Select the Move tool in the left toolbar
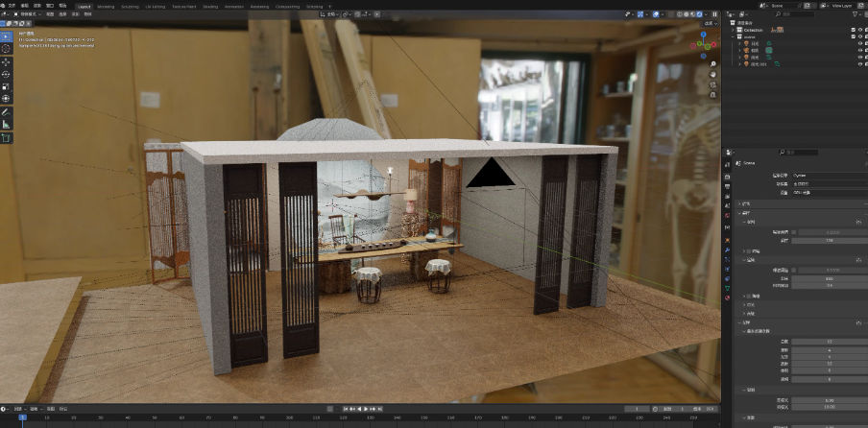Viewport: 868px width, 428px height. click(x=6, y=61)
